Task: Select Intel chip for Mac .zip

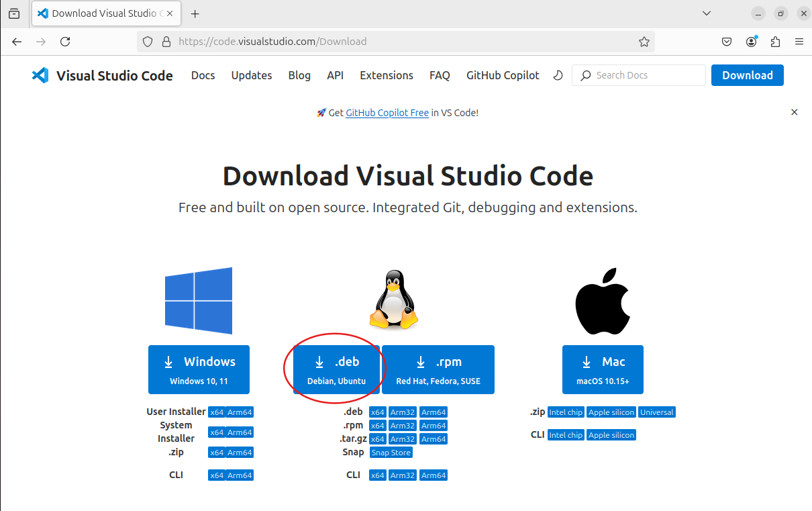Action: 566,412
